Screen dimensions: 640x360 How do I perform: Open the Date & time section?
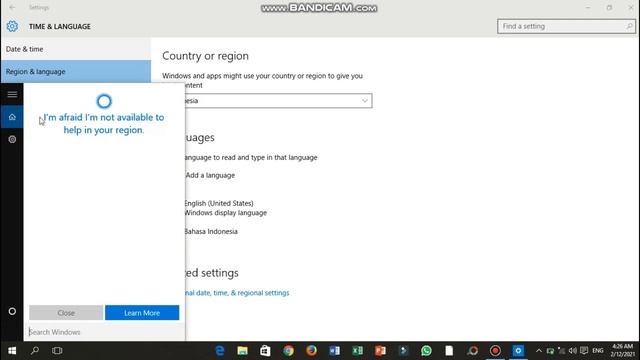coord(76,49)
